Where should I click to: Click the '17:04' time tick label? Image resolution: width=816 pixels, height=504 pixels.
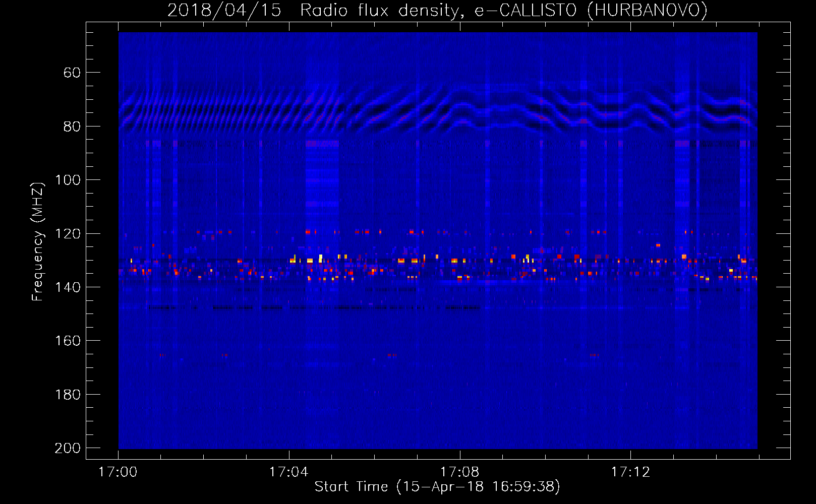288,472
